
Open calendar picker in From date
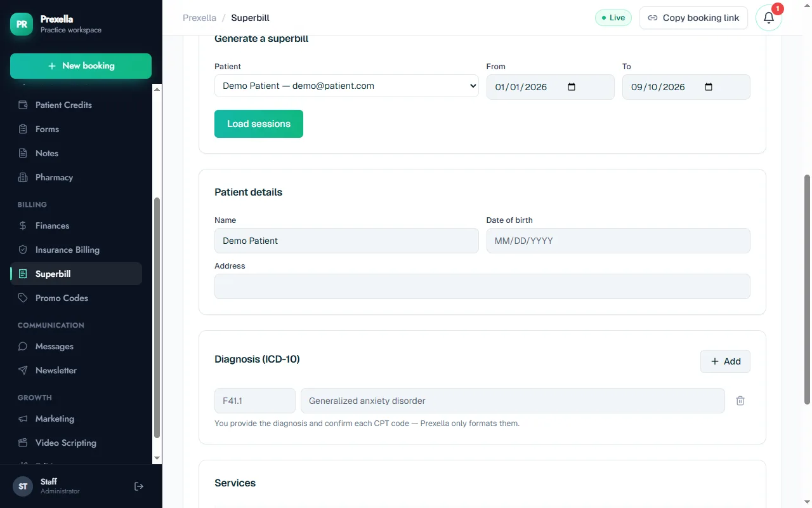coord(572,87)
